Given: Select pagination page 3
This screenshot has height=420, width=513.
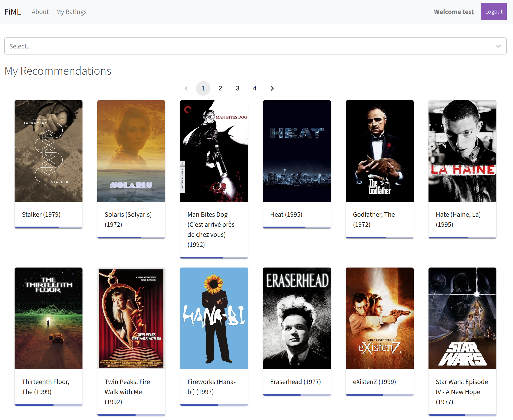Looking at the screenshot, I should pos(237,88).
